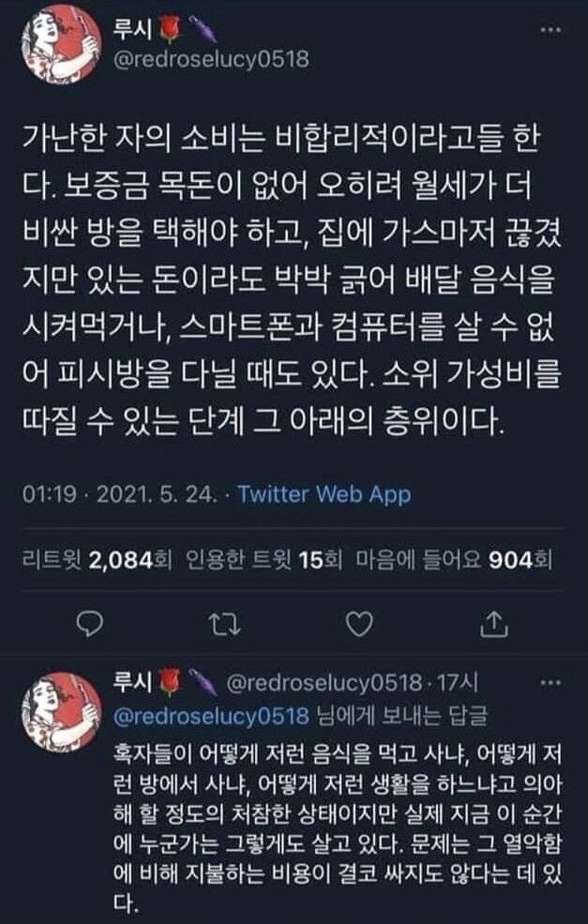
Task: Expand reply tweet three-dot options
Action: 550,683
